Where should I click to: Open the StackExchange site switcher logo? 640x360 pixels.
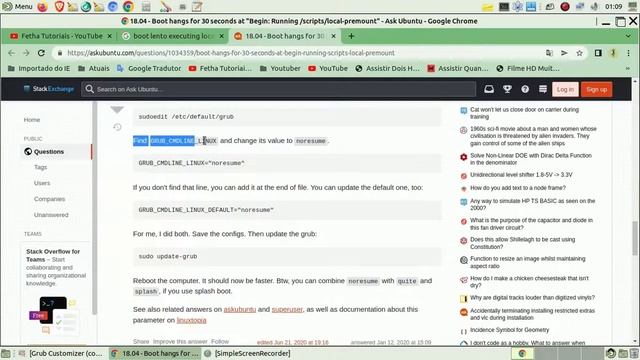point(49,89)
